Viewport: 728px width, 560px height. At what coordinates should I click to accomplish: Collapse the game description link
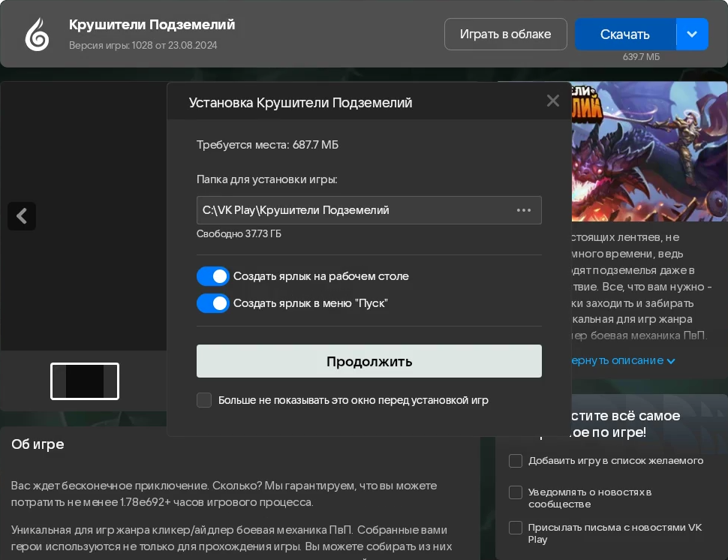point(623,361)
